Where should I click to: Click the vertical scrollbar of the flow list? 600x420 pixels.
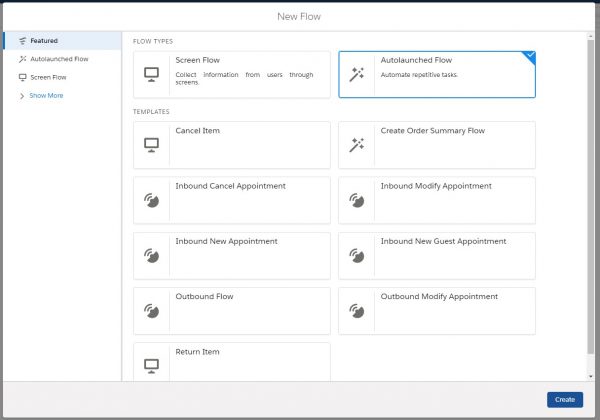(x=591, y=197)
